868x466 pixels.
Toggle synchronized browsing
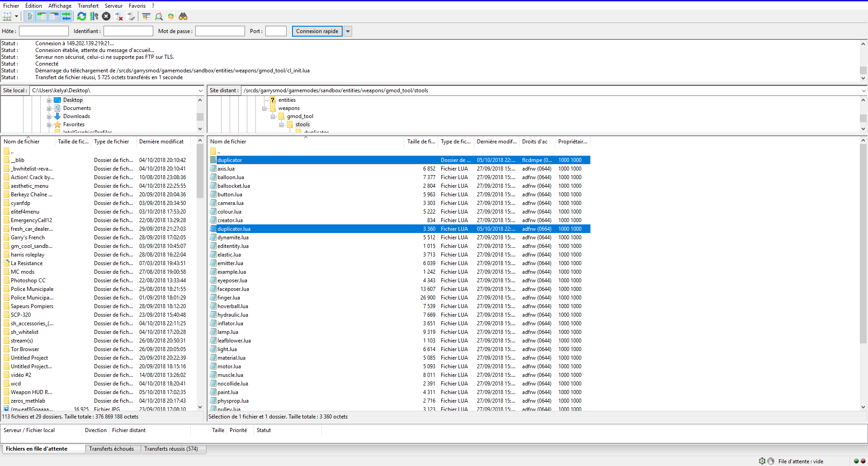pyautogui.click(x=171, y=16)
